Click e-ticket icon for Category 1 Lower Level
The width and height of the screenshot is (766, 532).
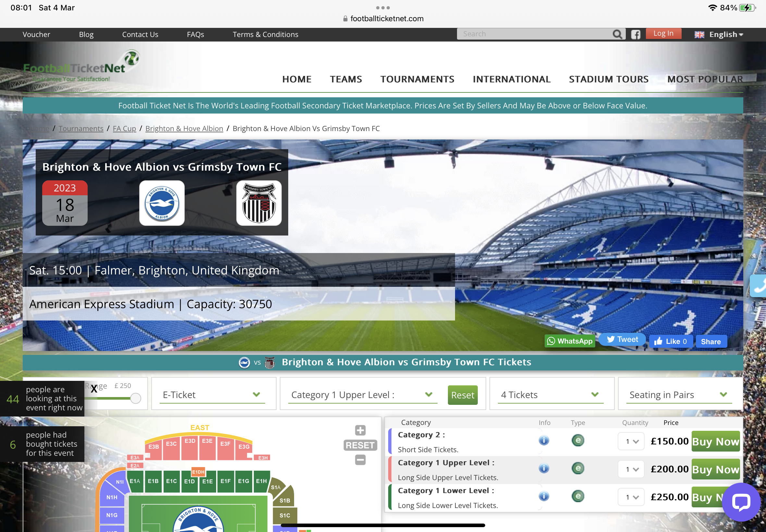(578, 497)
